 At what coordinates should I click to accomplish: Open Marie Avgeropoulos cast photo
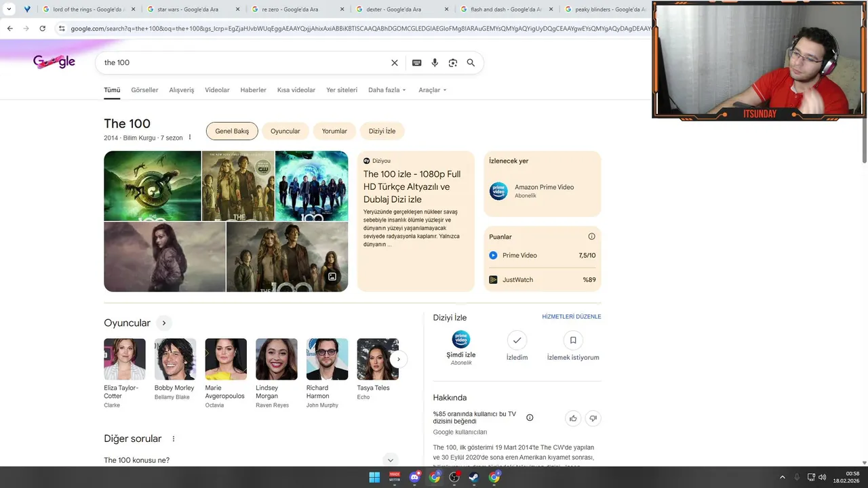(x=226, y=359)
